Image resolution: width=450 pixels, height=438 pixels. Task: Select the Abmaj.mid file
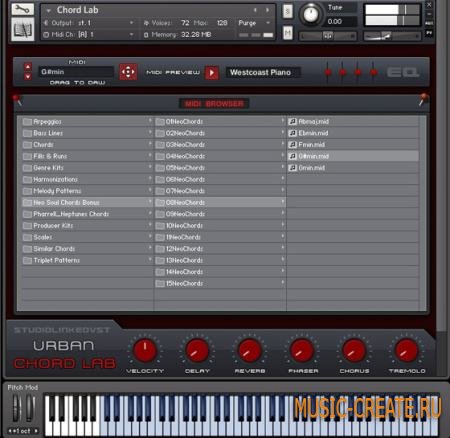click(353, 122)
